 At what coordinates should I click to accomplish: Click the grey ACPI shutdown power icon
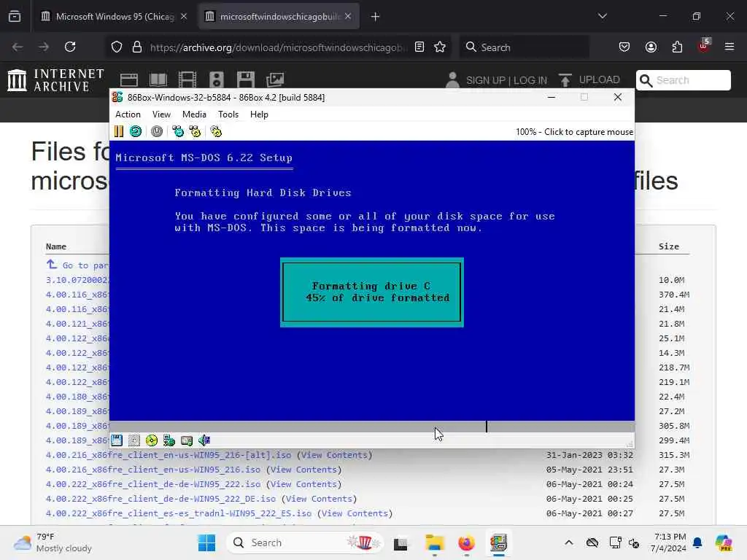[x=157, y=131]
